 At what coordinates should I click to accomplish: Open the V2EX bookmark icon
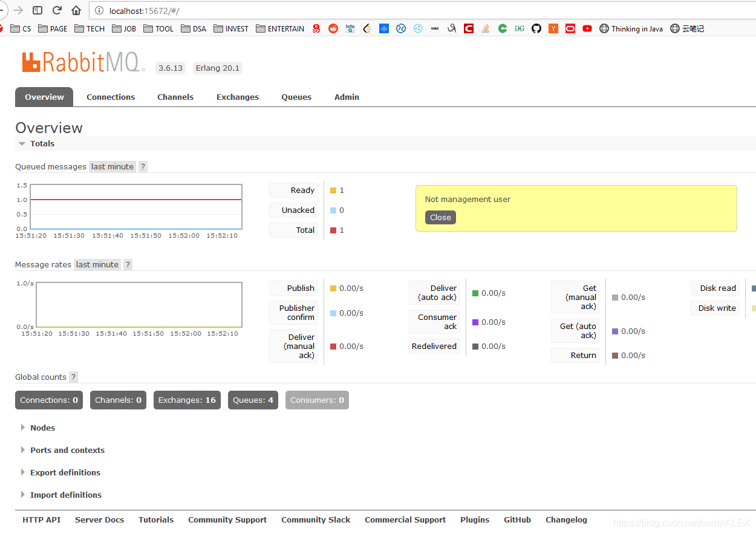(x=435, y=28)
